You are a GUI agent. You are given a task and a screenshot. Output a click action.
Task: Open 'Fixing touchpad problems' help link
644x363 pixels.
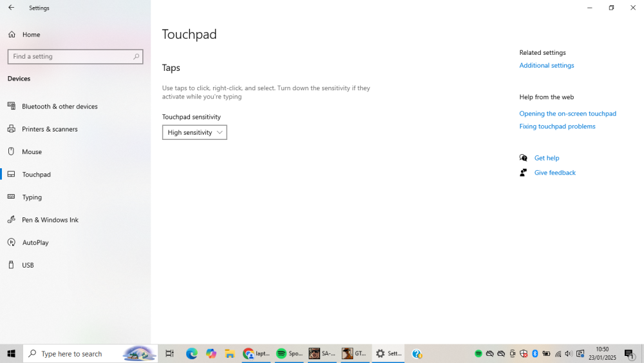[557, 126]
